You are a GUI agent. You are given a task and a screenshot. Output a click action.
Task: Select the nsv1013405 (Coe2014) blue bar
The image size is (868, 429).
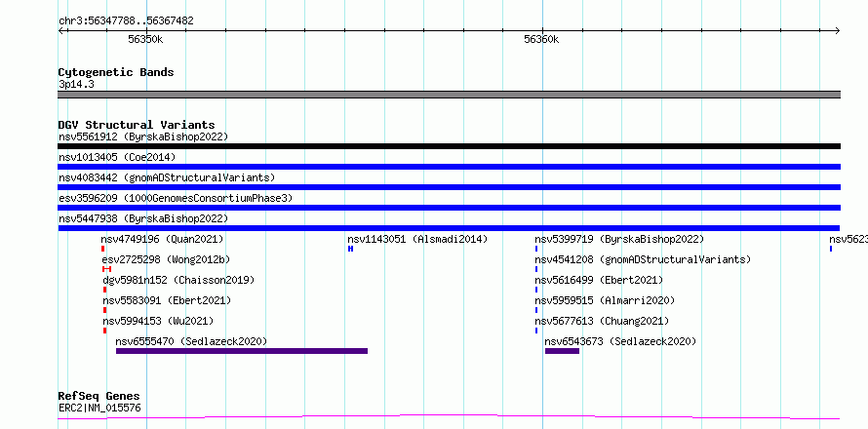tap(449, 167)
